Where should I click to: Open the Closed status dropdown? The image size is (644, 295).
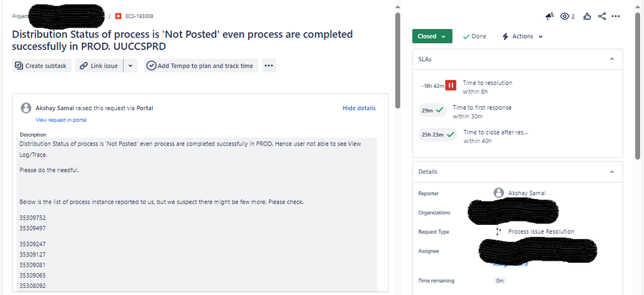click(x=432, y=36)
